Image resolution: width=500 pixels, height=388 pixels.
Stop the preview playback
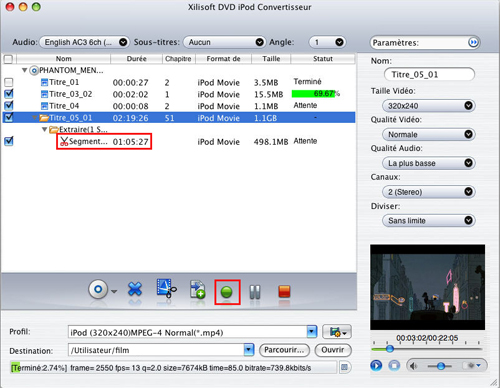tap(394, 366)
